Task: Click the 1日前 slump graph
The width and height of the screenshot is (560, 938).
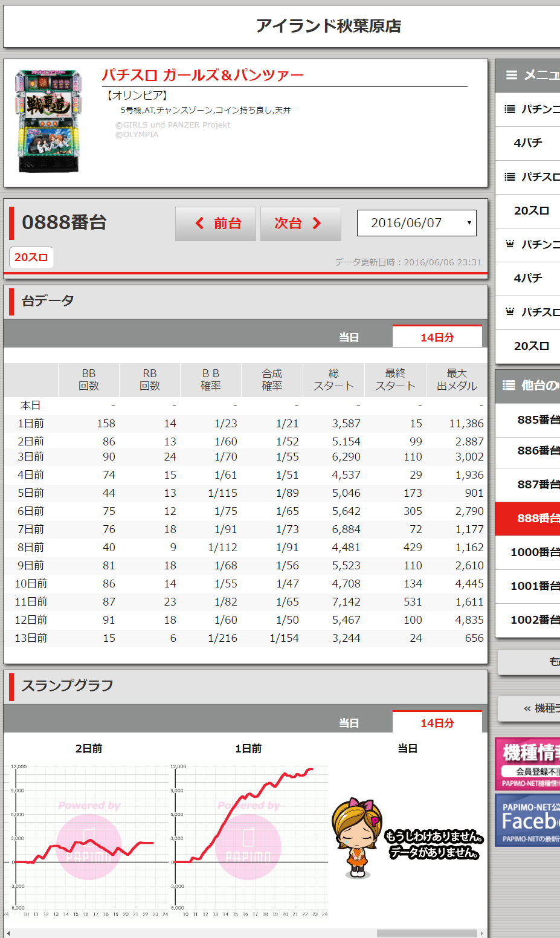Action: point(248,840)
